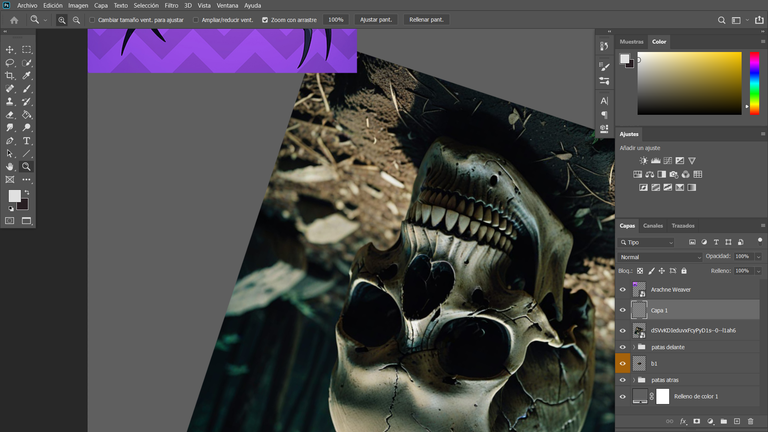This screenshot has height=432, width=768.
Task: Select the Lasso tool
Action: (x=9, y=63)
